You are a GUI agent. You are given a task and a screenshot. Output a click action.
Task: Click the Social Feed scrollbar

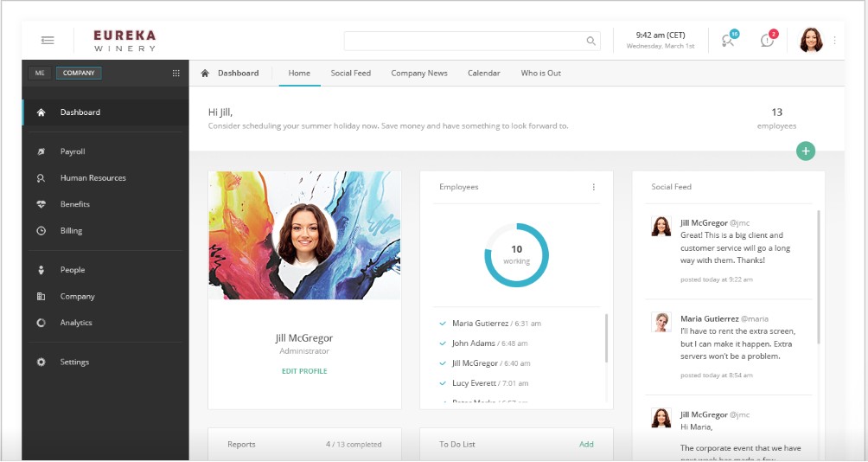[819, 277]
